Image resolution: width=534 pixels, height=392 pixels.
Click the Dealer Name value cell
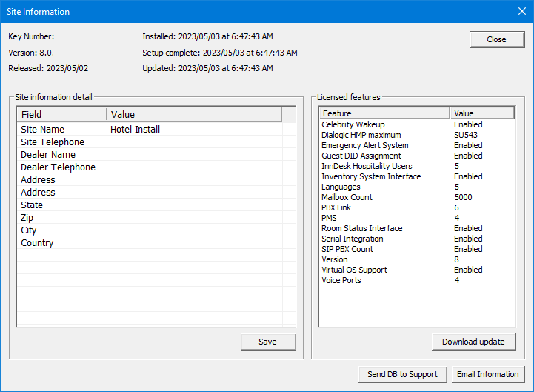tap(194, 155)
